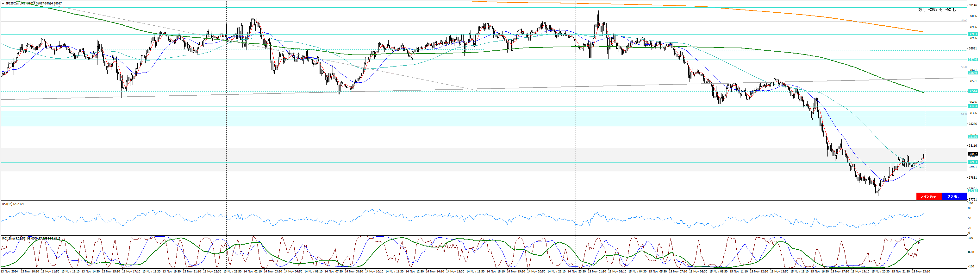Click the 39066 price scale value
Screen dimensions: 980x275
tap(973, 16)
